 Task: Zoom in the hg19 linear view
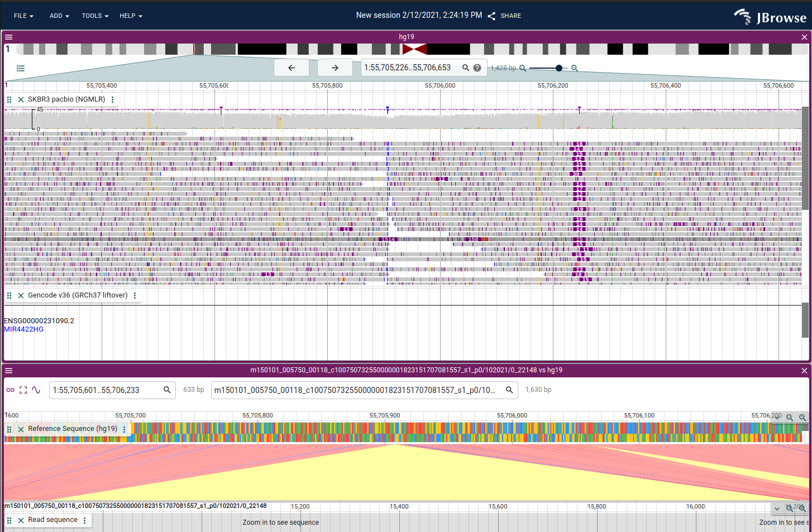(575, 68)
